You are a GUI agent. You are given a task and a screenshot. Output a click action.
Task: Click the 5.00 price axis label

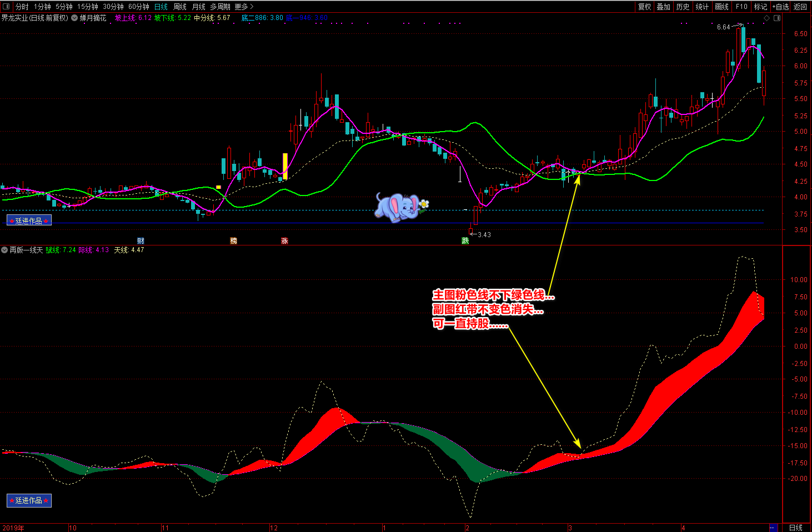[801, 132]
